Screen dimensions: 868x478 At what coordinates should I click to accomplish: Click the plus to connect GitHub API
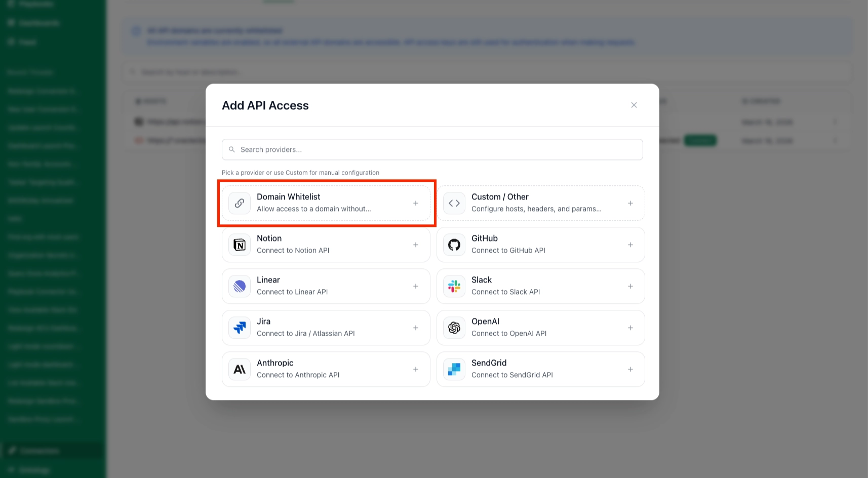point(630,245)
